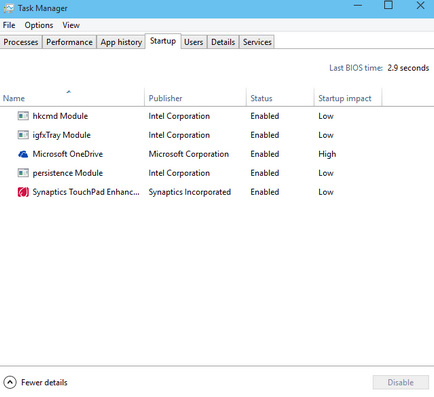Select the Startup tab
This screenshot has height=397, width=434.
tap(163, 41)
